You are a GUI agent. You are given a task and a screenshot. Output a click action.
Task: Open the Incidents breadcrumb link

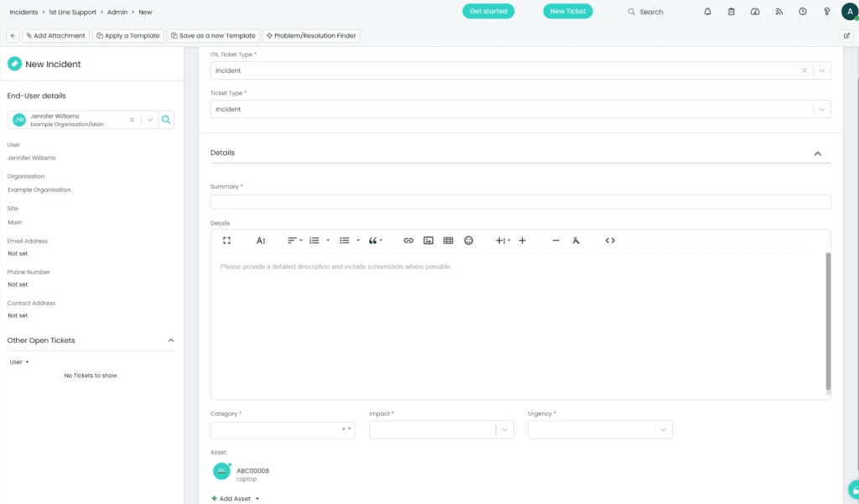coord(23,12)
